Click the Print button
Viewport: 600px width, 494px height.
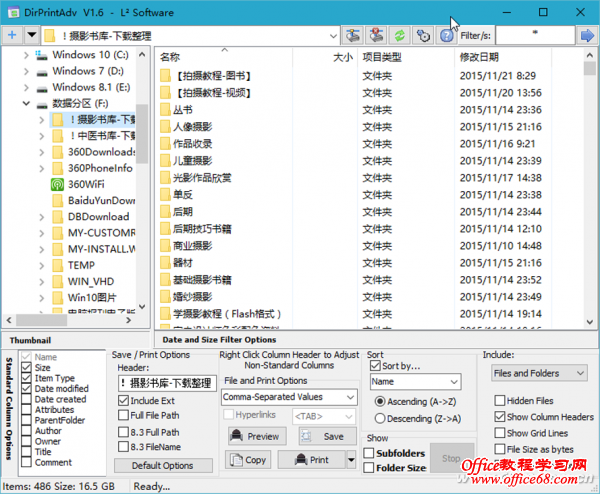click(x=312, y=460)
